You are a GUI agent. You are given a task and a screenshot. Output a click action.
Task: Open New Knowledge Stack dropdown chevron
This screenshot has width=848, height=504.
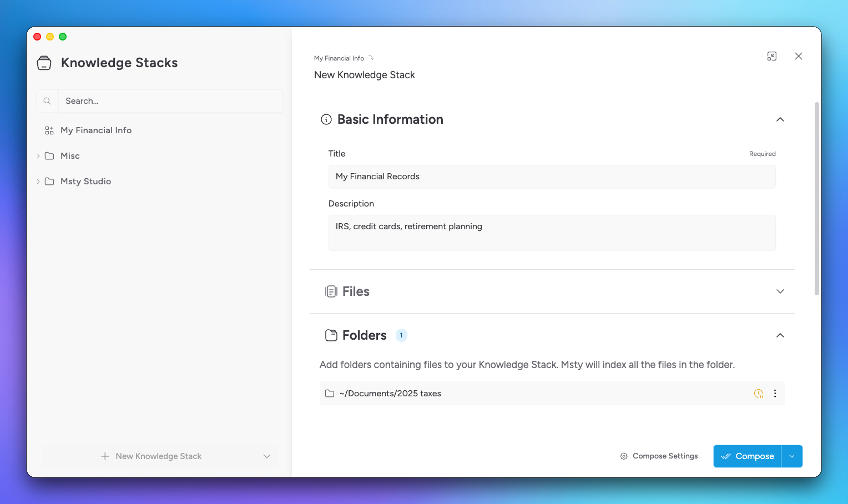pos(266,456)
